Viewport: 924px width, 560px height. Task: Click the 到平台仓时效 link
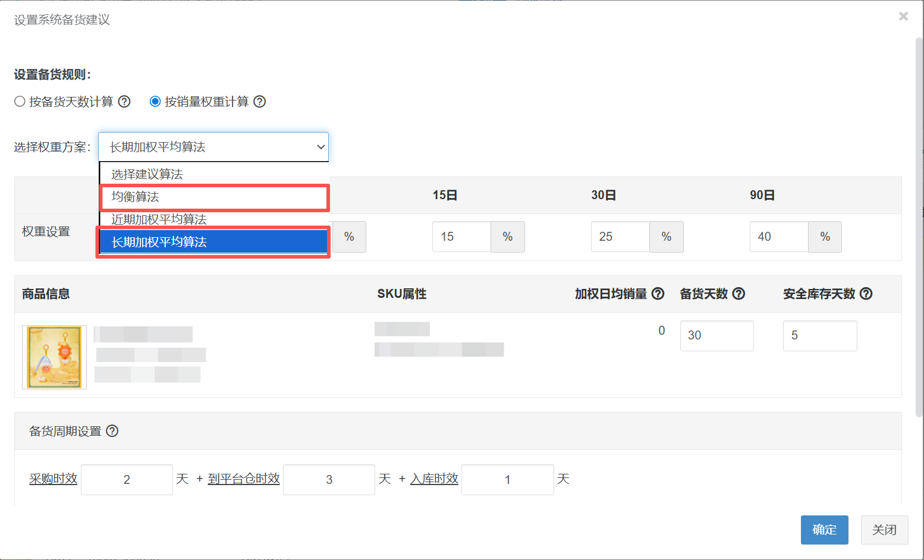(244, 479)
